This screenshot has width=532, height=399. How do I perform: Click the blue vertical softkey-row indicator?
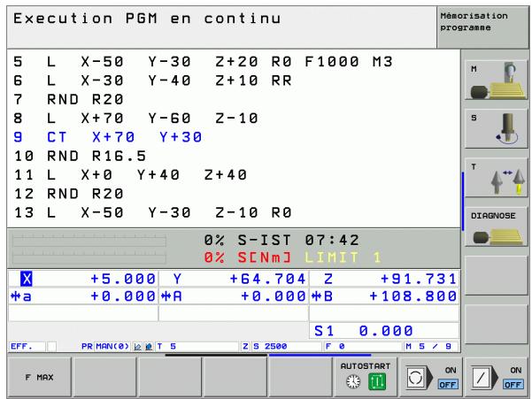462,202
